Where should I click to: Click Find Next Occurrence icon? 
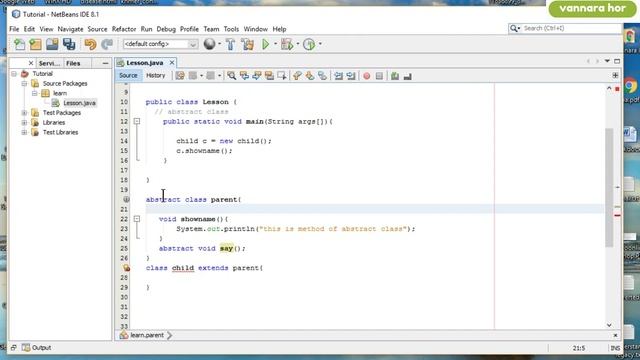click(257, 76)
